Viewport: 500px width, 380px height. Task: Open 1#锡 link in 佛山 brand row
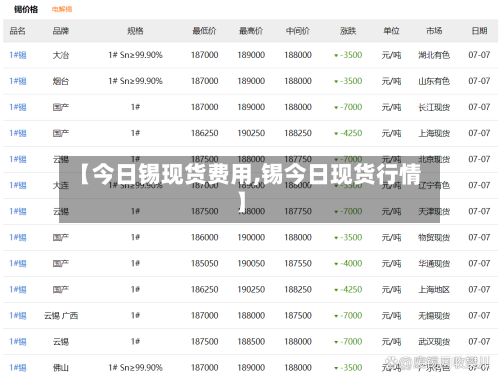(18, 368)
